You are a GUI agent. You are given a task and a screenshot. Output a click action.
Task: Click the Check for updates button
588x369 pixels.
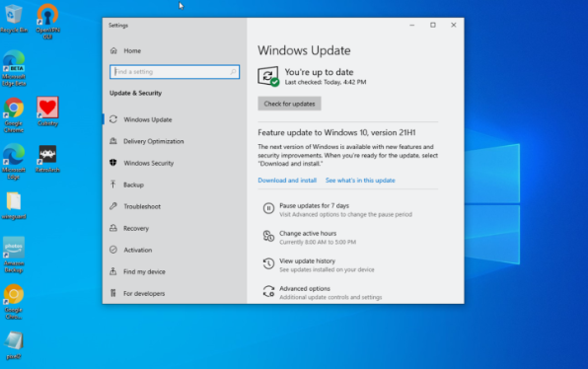tap(289, 104)
